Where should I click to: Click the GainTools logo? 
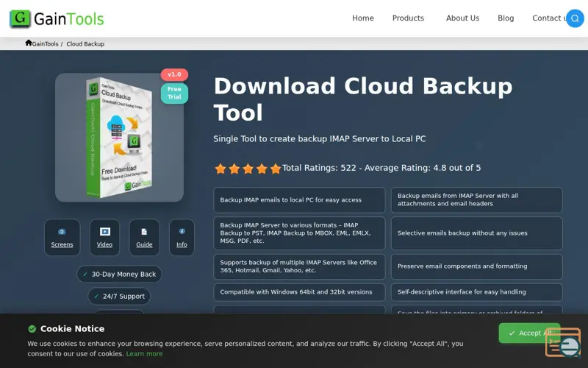57,18
